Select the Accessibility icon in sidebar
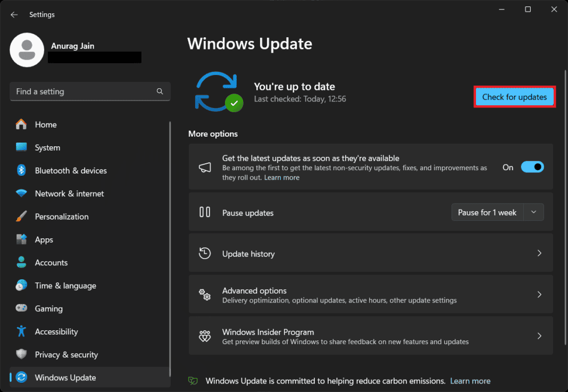The width and height of the screenshot is (568, 392). tap(20, 331)
